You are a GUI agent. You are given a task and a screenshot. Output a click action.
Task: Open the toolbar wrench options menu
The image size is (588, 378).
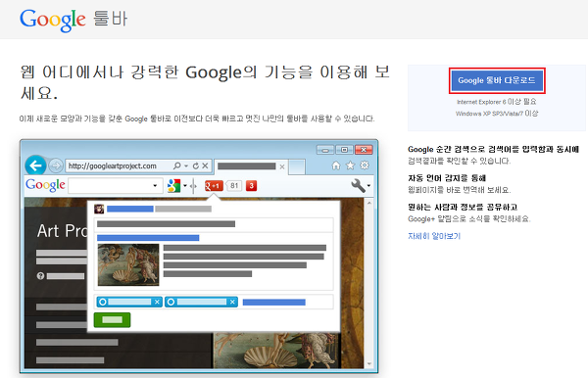tap(360, 185)
